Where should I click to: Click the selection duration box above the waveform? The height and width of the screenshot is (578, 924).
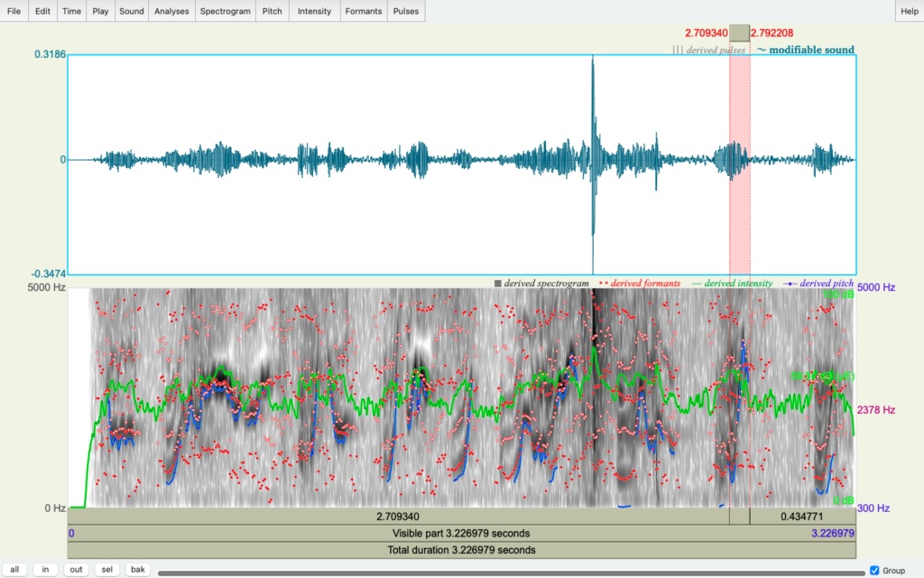pyautogui.click(x=740, y=33)
